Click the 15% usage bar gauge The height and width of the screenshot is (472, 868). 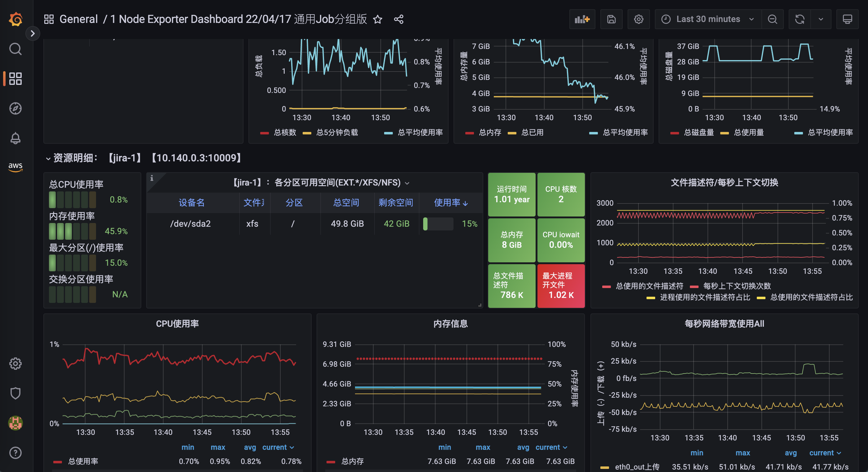pos(438,224)
